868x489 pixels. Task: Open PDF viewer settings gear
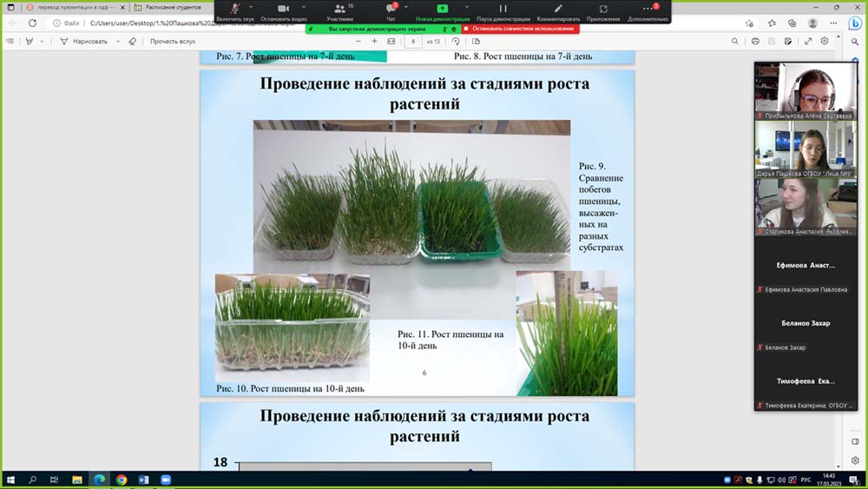click(825, 41)
